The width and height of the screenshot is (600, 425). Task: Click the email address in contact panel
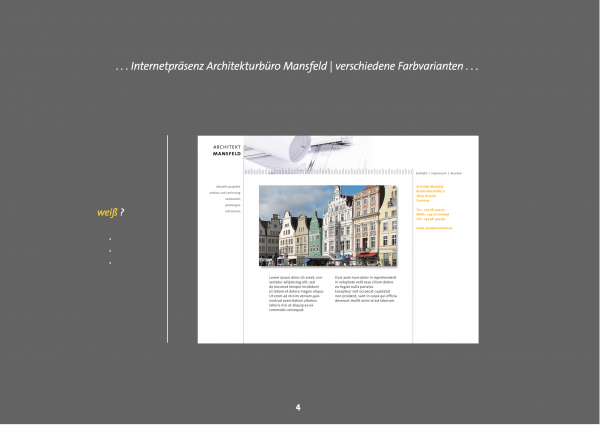coord(433,228)
